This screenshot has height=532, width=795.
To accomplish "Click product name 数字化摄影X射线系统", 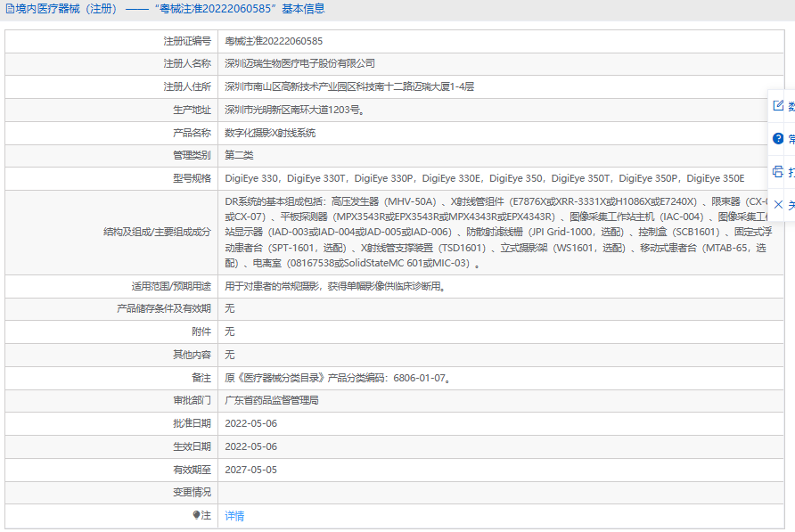I will click(x=270, y=133).
